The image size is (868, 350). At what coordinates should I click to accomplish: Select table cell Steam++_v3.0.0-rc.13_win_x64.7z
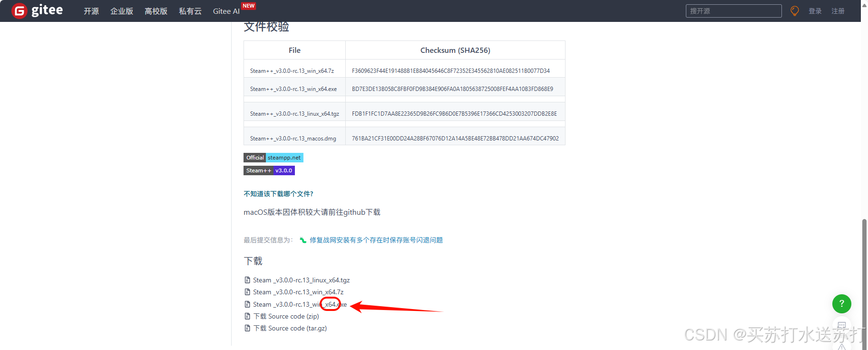pyautogui.click(x=294, y=69)
